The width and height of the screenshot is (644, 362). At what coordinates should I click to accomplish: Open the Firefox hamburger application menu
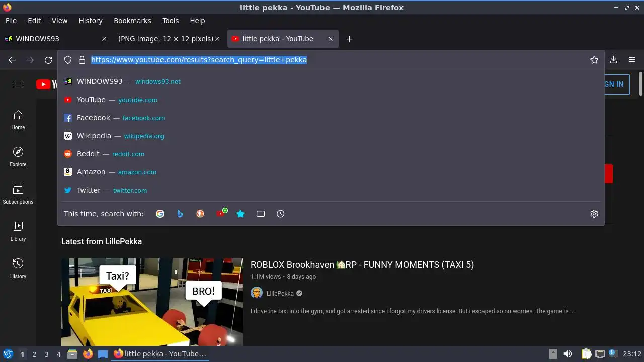click(632, 60)
